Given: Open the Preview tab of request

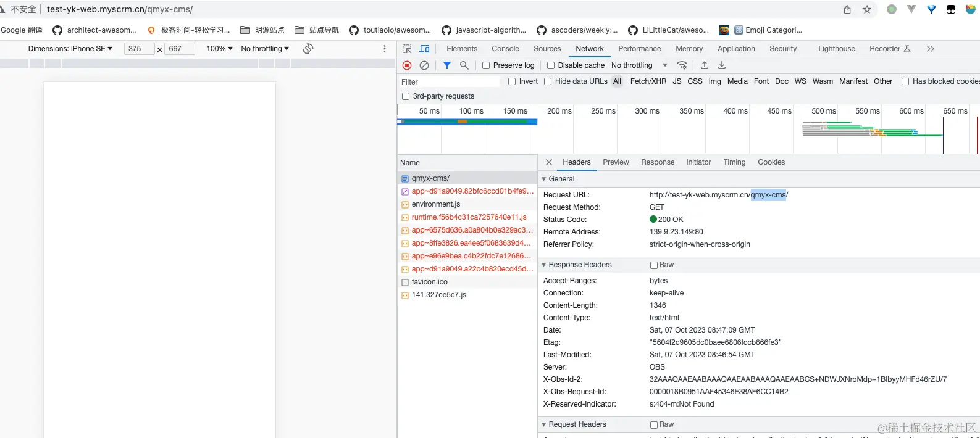Looking at the screenshot, I should [x=616, y=162].
